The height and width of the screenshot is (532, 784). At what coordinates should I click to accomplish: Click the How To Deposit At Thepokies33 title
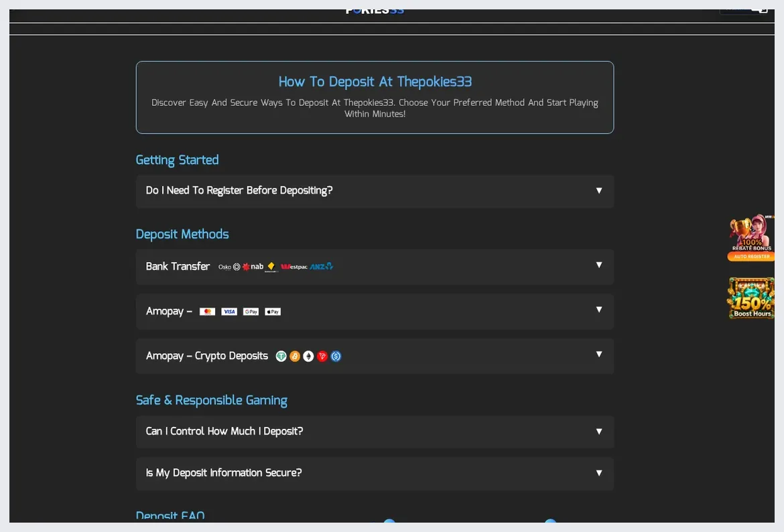[375, 82]
